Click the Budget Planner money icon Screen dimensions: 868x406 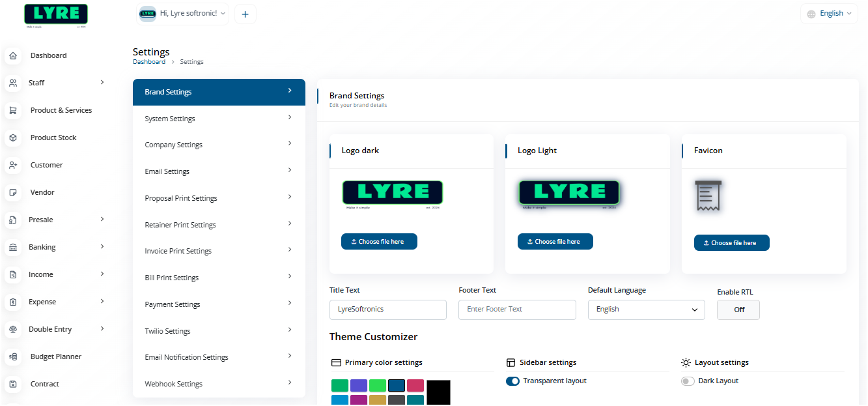(x=13, y=357)
